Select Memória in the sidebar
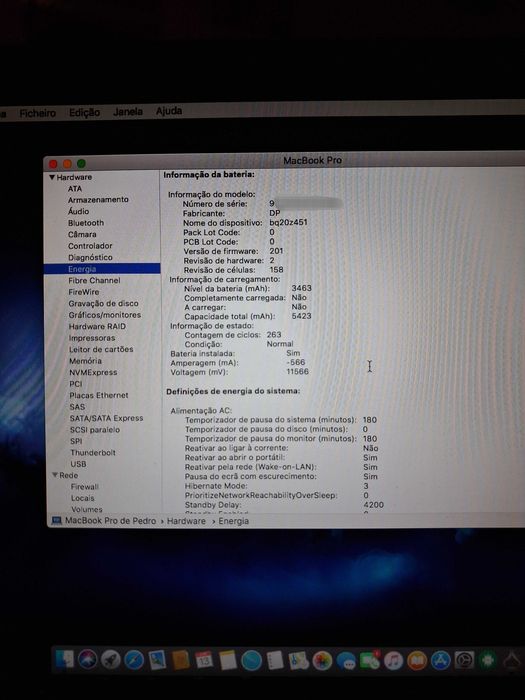The width and height of the screenshot is (525, 700). pyautogui.click(x=85, y=361)
